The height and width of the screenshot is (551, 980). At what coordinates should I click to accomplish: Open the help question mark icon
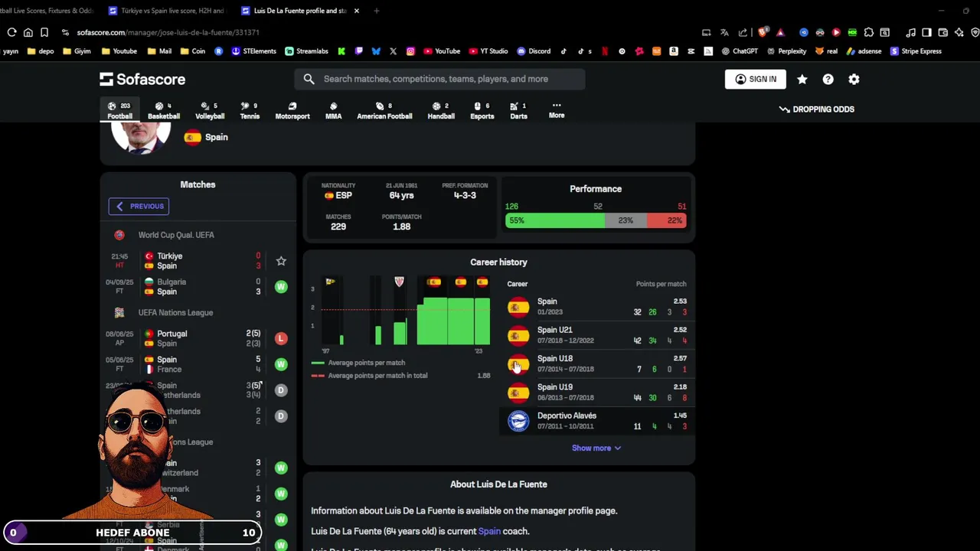click(x=828, y=79)
